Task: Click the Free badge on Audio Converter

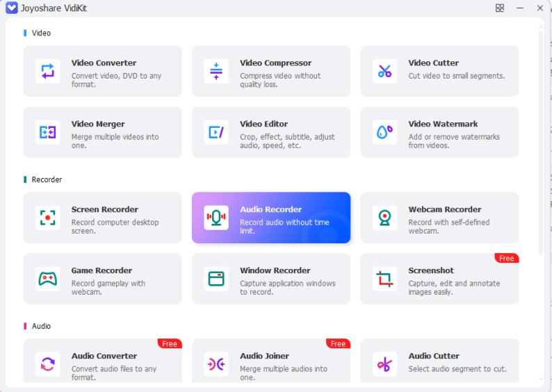Action: click(x=170, y=344)
